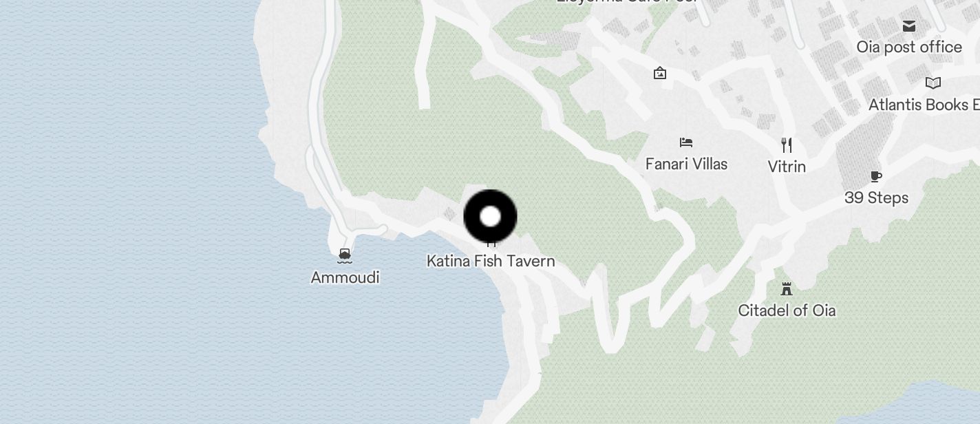
Task: Click the cut-off cafe label at top edge
Action: pos(627,2)
